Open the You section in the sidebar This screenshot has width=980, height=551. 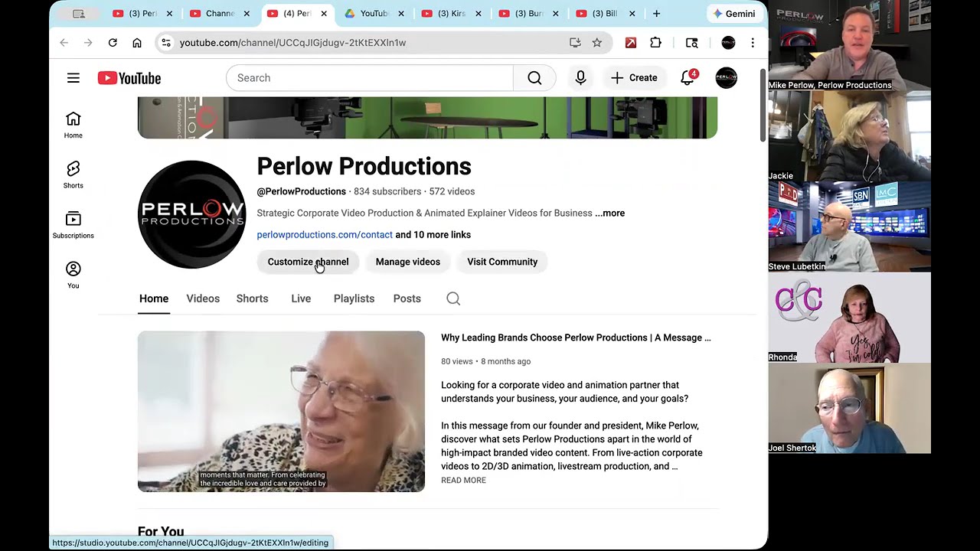click(x=73, y=275)
